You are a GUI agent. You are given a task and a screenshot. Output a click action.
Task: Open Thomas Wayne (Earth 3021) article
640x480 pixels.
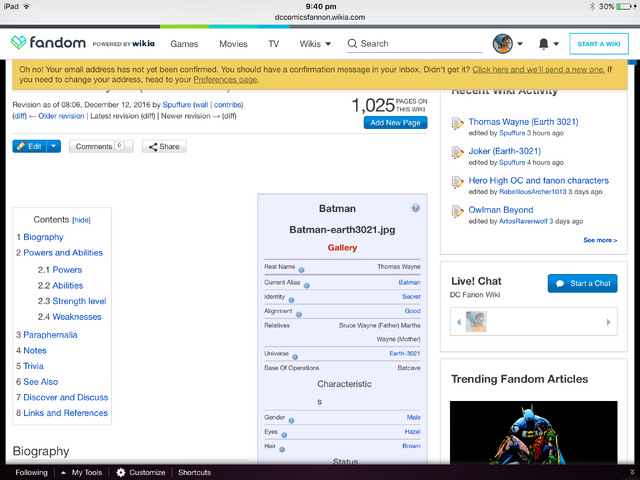click(523, 122)
